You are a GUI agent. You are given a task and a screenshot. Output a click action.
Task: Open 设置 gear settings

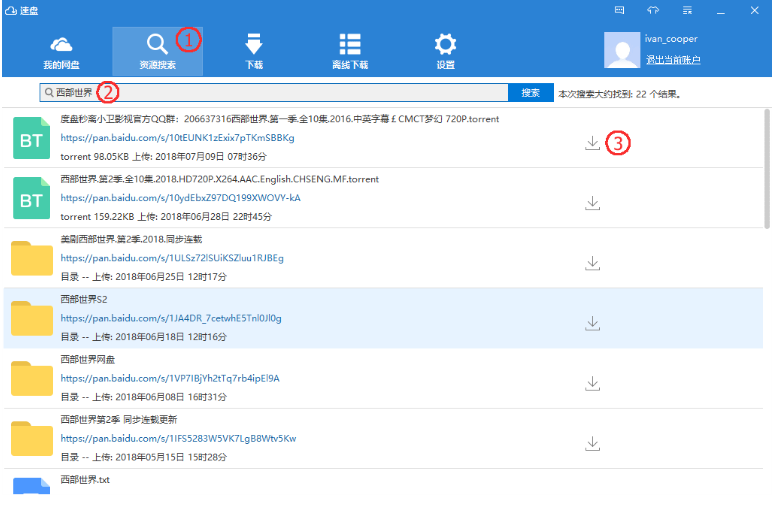point(445,51)
